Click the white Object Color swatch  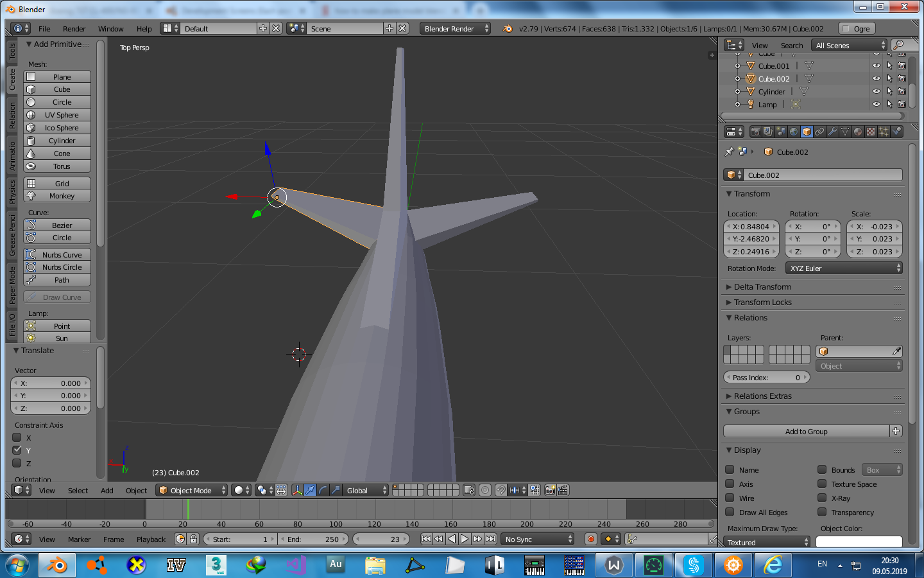pyautogui.click(x=859, y=542)
